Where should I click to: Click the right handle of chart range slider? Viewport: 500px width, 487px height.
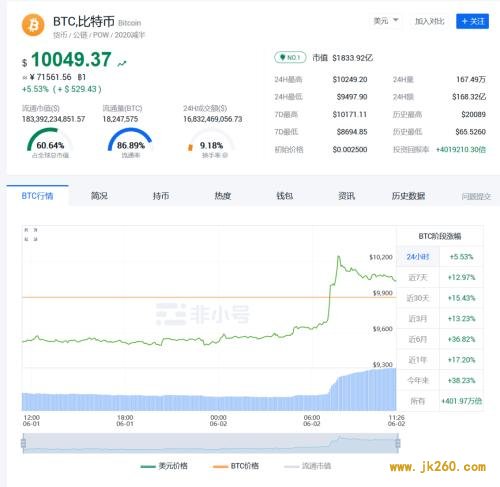tap(398, 443)
